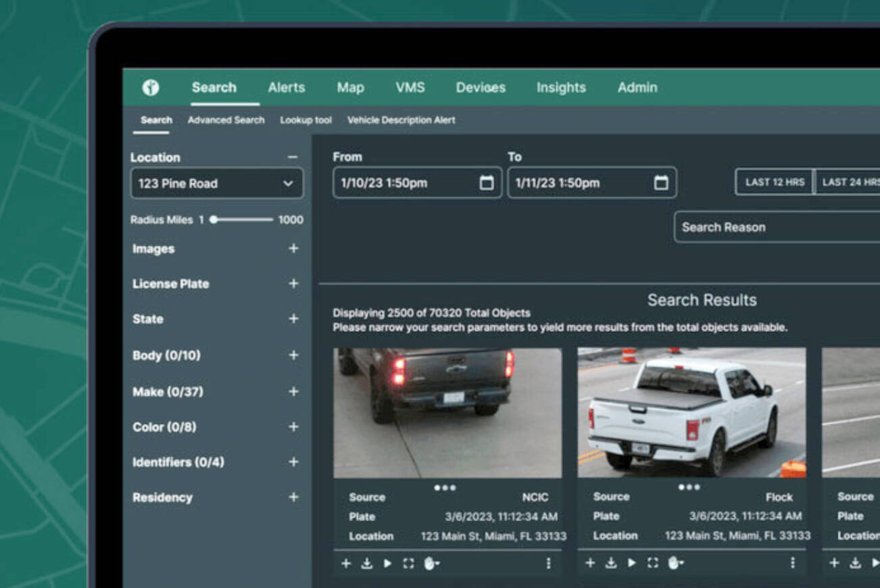The height and width of the screenshot is (588, 880).
Task: Expand the License Plate filter
Action: pyautogui.click(x=293, y=284)
